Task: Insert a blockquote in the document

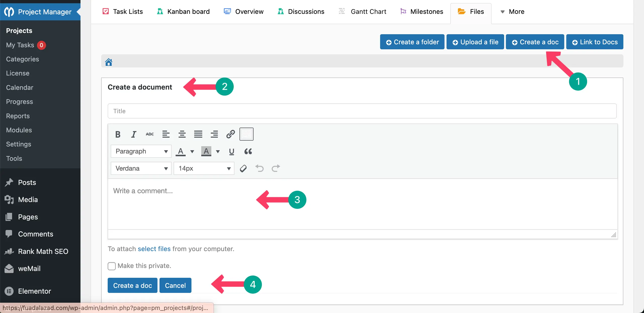Action: (x=248, y=151)
